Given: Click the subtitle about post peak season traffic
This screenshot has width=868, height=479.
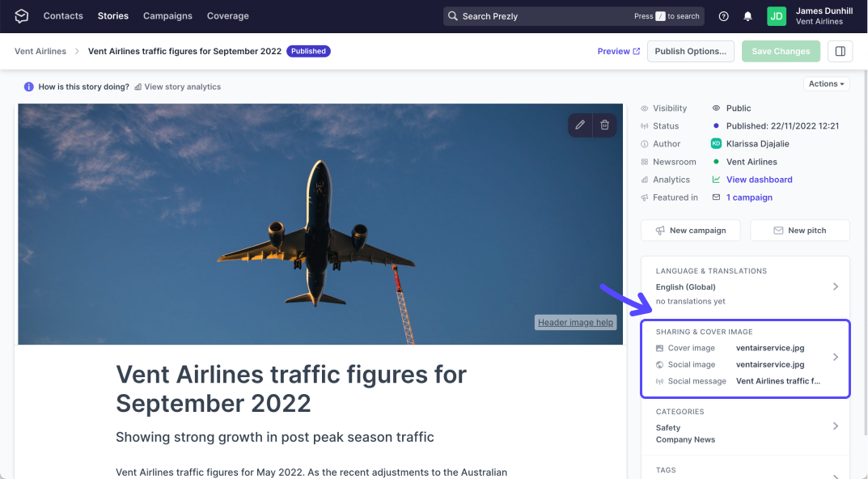Looking at the screenshot, I should pos(274,437).
